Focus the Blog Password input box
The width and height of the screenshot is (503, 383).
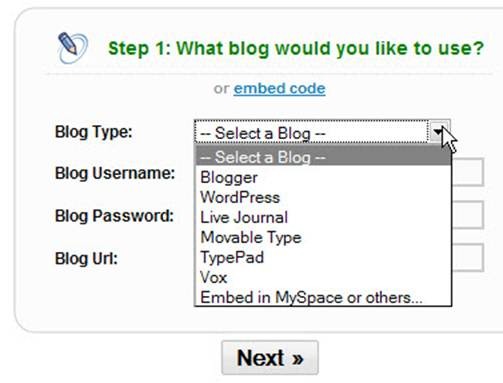[x=468, y=215]
